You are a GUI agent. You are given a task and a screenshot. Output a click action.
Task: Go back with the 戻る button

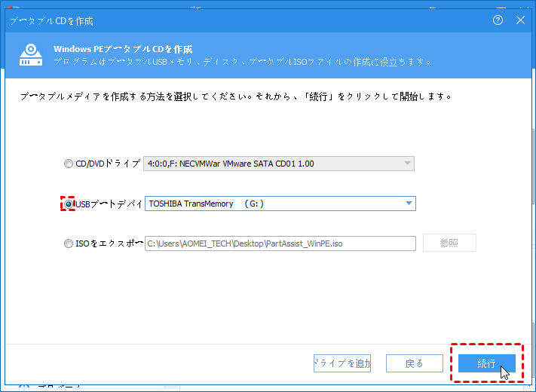coord(414,363)
